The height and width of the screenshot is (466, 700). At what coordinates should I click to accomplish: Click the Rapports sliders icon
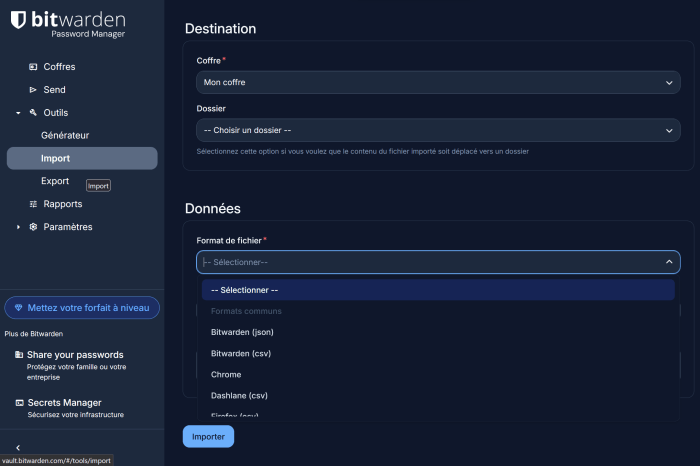[x=33, y=204]
